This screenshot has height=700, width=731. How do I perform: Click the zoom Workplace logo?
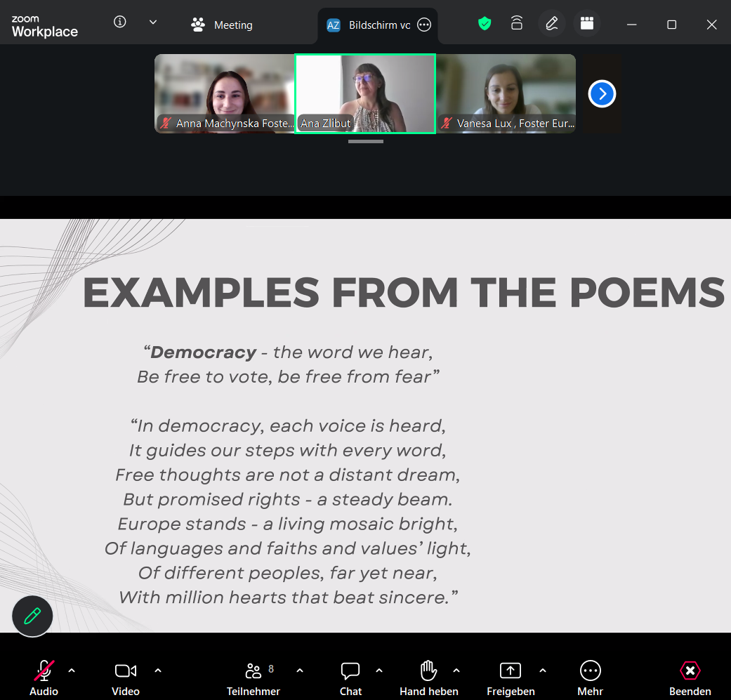pyautogui.click(x=45, y=26)
